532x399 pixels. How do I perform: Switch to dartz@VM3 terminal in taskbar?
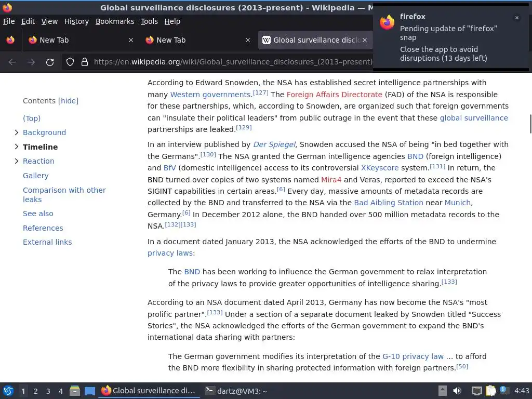tap(236, 391)
